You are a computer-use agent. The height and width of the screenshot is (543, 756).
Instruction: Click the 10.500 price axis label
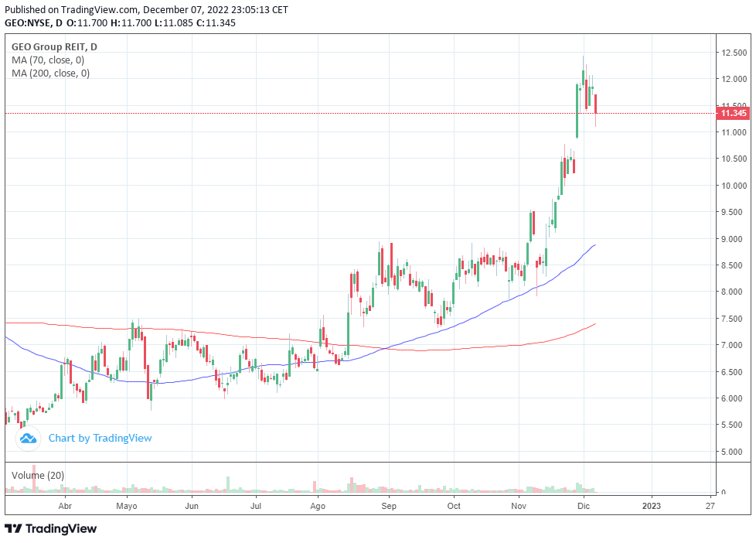(x=734, y=159)
